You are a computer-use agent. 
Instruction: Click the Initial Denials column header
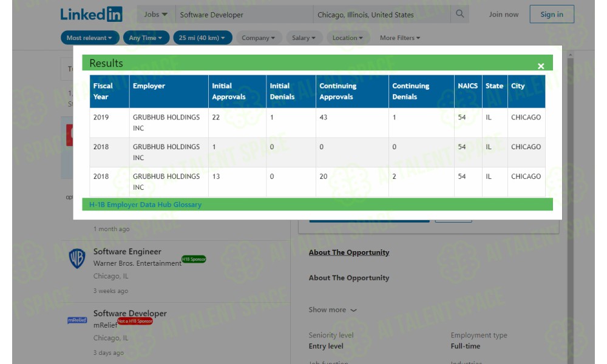click(x=291, y=91)
